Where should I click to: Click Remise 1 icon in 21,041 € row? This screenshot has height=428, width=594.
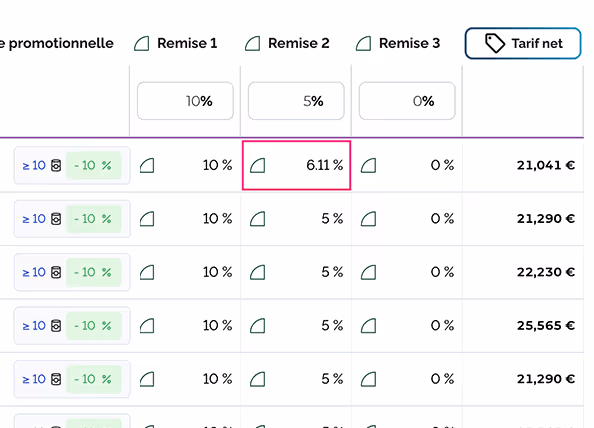(x=147, y=166)
